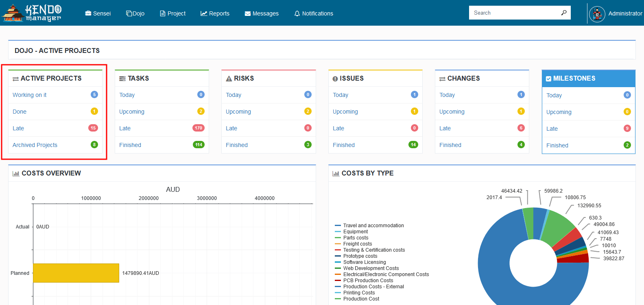Click the Tasks header icon

pyautogui.click(x=122, y=79)
